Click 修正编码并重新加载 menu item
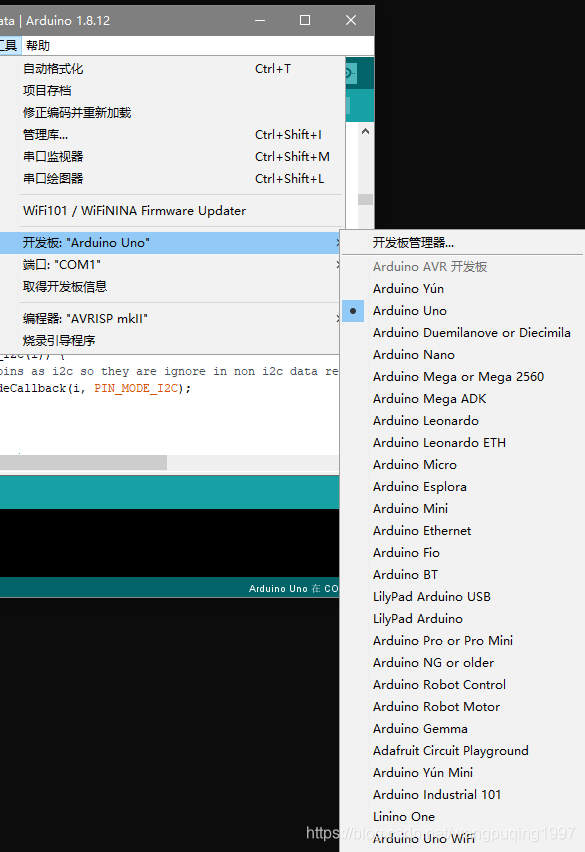 (173, 112)
